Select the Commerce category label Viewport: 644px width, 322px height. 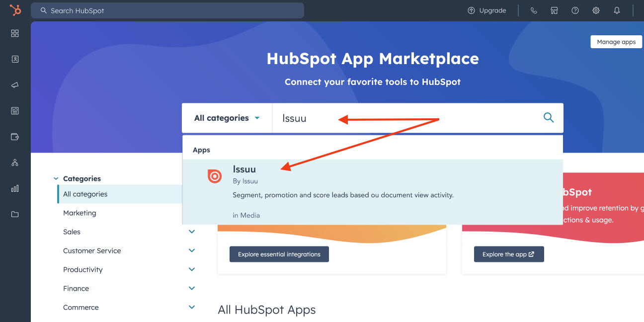[81, 308]
